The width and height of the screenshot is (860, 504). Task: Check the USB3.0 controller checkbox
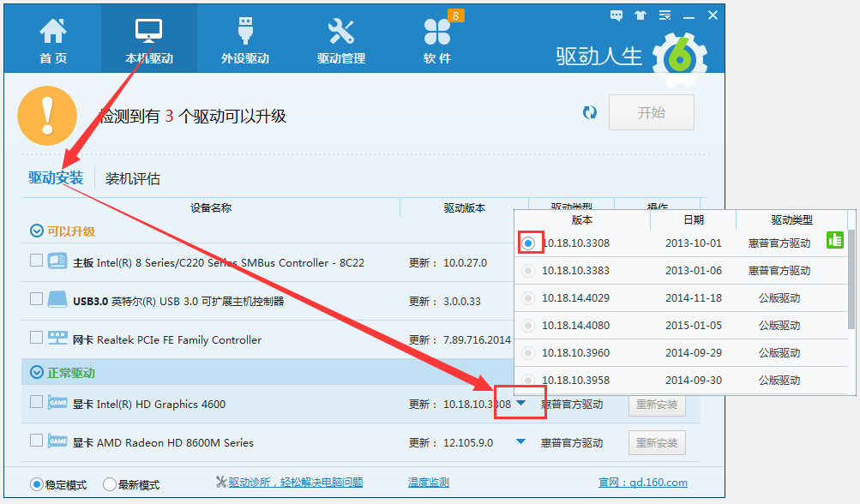[36, 298]
